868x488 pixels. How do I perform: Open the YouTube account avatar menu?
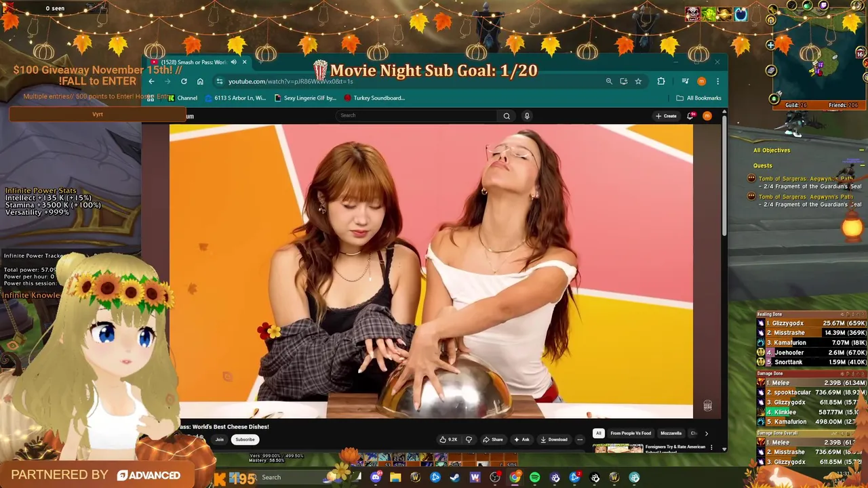707,116
